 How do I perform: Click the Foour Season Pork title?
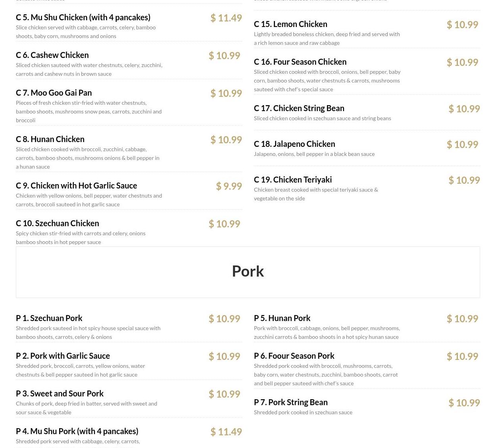[x=294, y=356]
